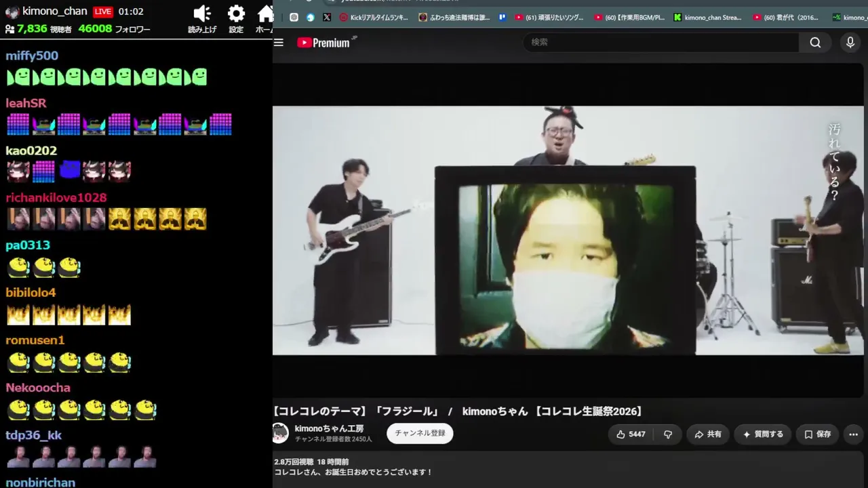The height and width of the screenshot is (488, 868).
Task: Select chat user miffy500
Action: point(32,56)
